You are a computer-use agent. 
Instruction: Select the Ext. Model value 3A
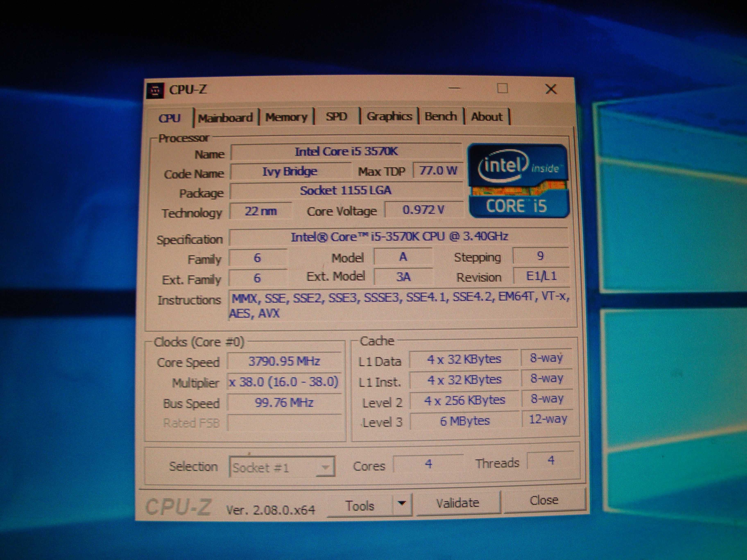point(403,277)
